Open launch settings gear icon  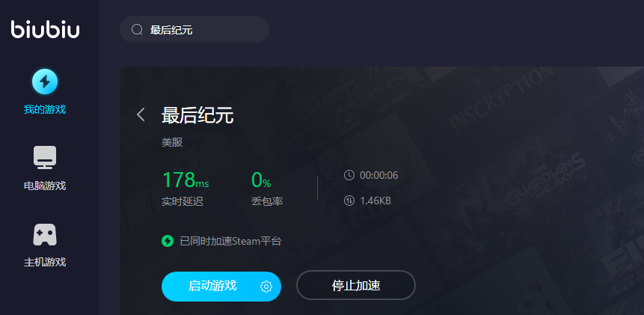tap(266, 287)
